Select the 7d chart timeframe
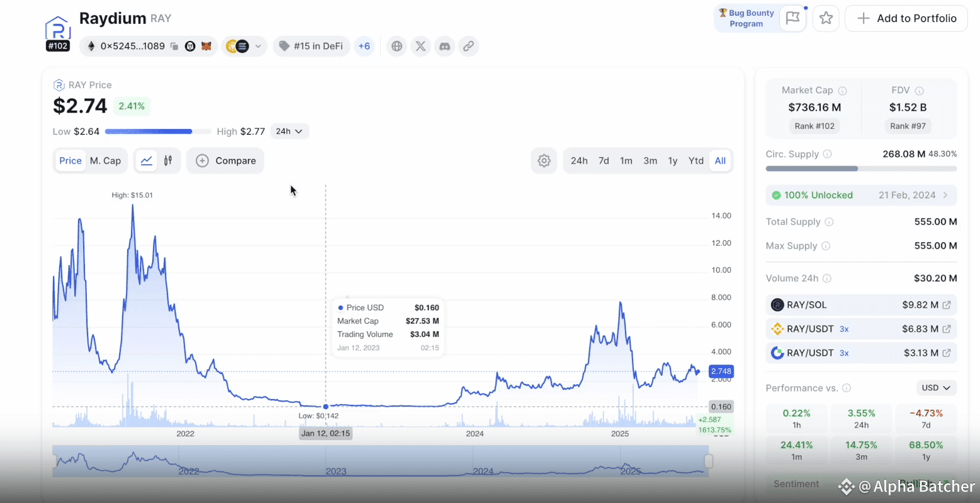980x503 pixels. point(604,161)
